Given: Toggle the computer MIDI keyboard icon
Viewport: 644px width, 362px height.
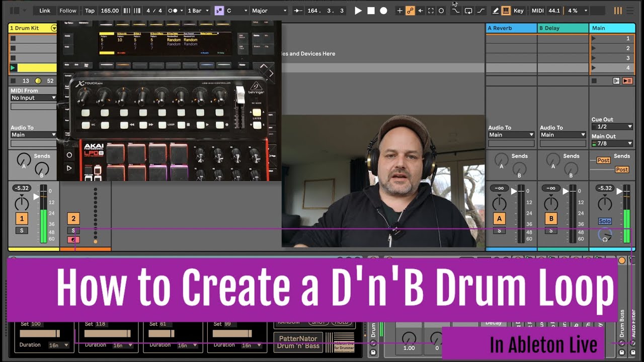Looking at the screenshot, I should (x=506, y=11).
